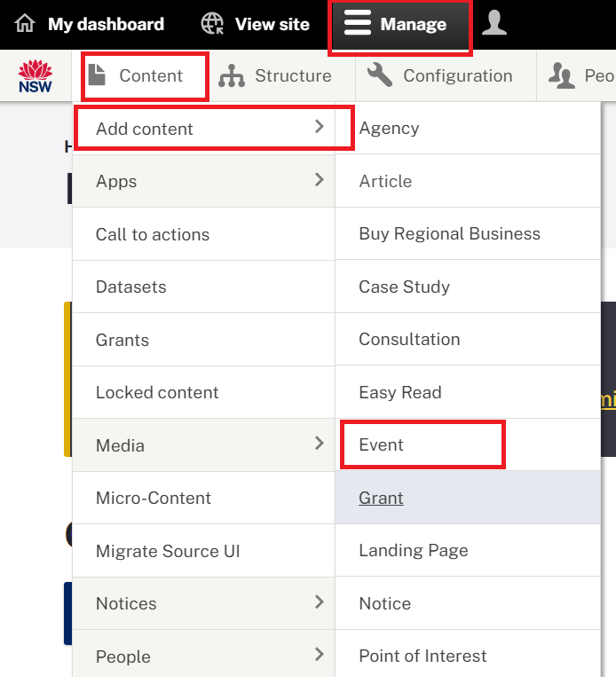
Task: Choose Event from Add content list
Action: coord(381,445)
